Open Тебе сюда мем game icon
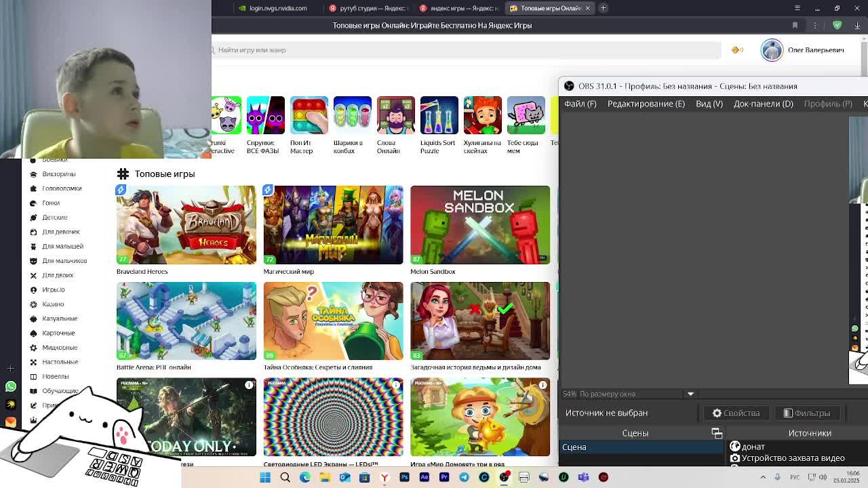This screenshot has width=868, height=488. pos(526,115)
